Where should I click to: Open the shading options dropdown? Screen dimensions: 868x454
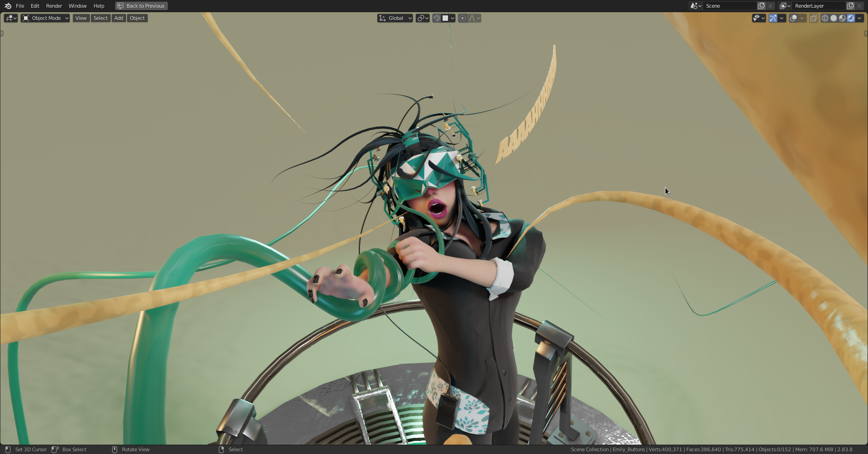tap(860, 18)
